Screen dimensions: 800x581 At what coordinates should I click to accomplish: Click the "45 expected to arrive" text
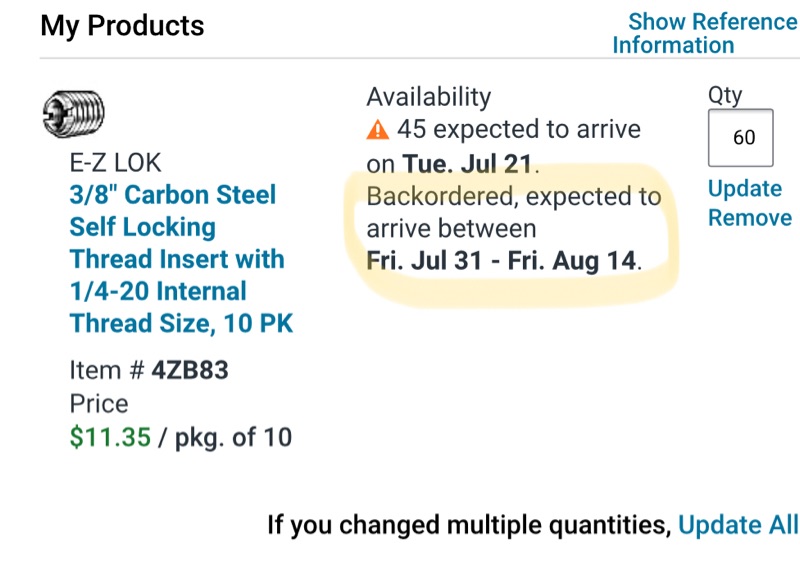point(518,130)
